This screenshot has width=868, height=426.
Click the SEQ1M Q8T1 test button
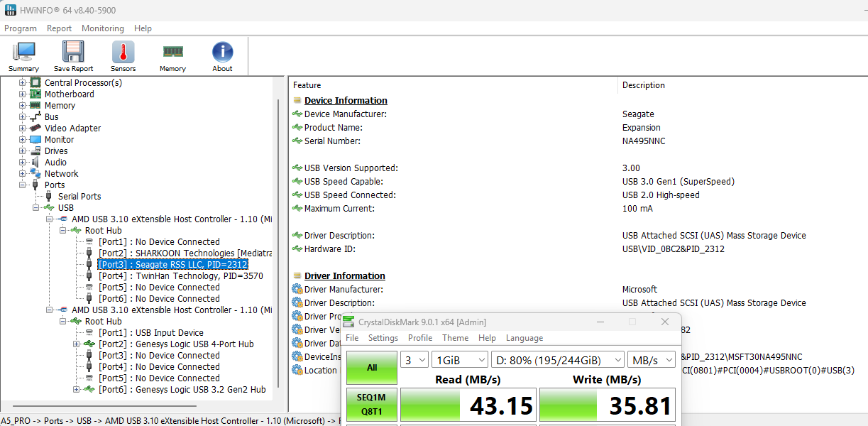[371, 405]
